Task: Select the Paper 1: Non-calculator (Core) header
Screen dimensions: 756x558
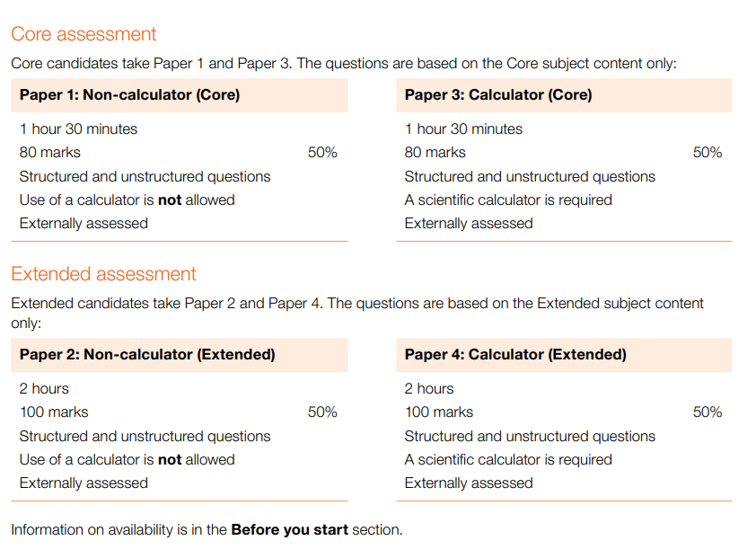Action: click(129, 94)
